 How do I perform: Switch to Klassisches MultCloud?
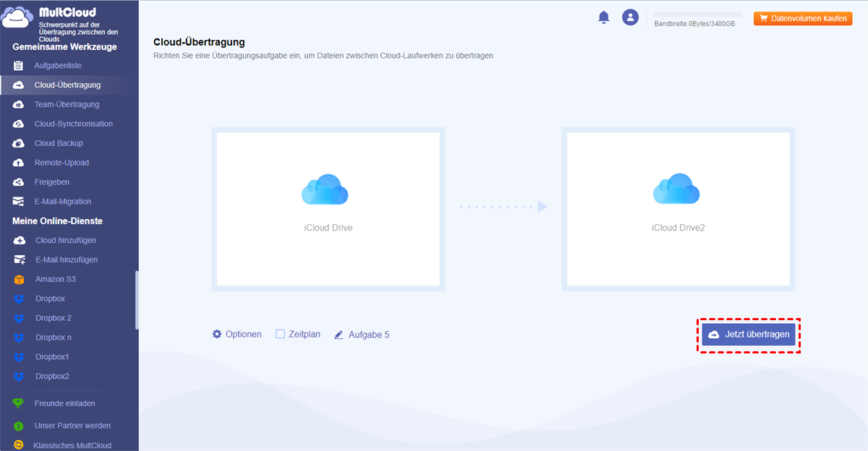(72, 446)
